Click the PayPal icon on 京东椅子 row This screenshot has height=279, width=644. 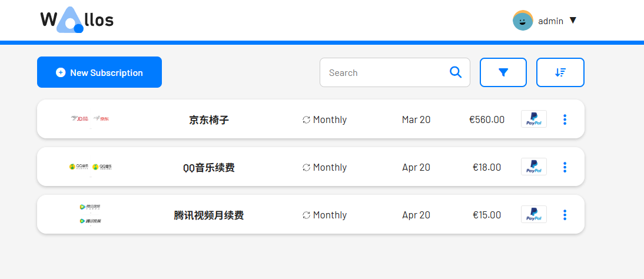(x=533, y=119)
